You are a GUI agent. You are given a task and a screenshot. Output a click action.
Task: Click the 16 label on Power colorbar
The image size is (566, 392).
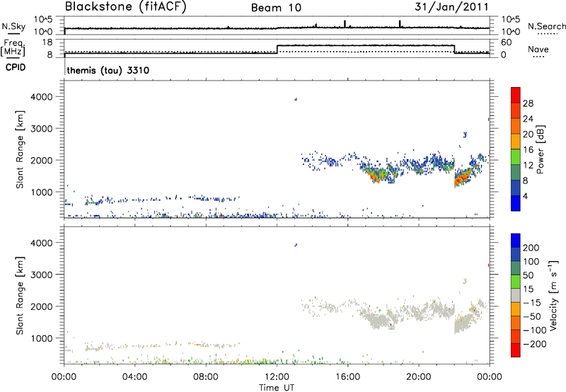click(x=528, y=150)
